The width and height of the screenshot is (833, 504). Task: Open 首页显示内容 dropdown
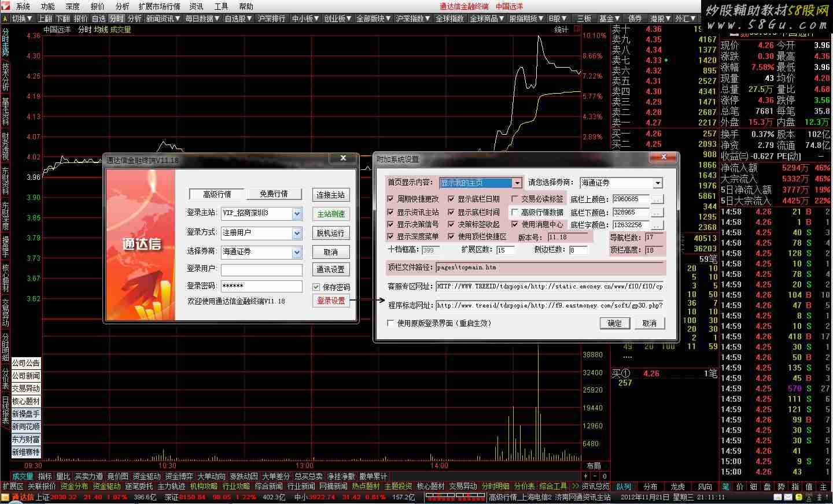[x=517, y=183]
